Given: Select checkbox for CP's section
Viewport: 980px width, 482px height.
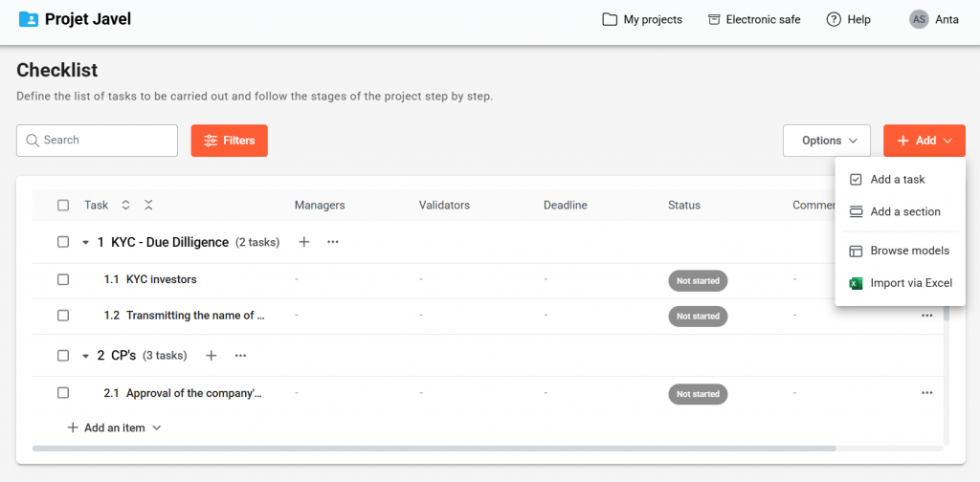Looking at the screenshot, I should tap(63, 356).
